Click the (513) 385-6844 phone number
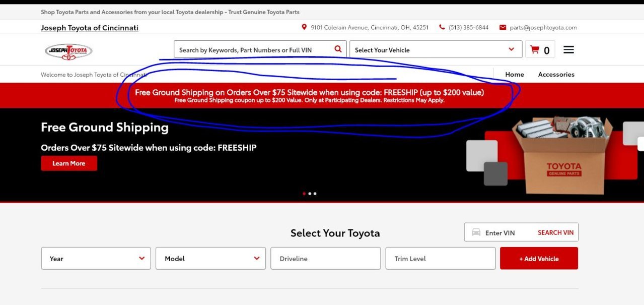Screen dimensions: 644x305 coord(469,27)
